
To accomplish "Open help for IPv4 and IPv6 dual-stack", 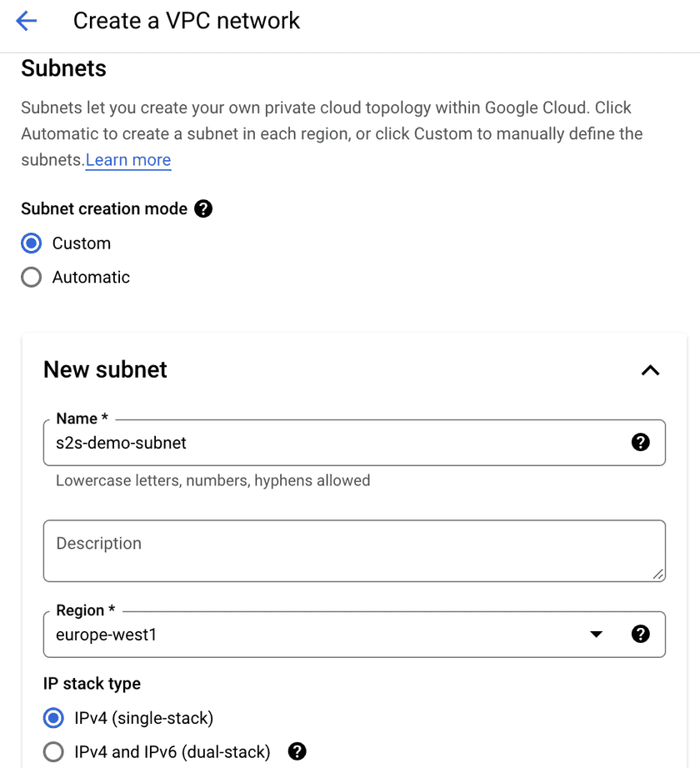I will tap(297, 752).
